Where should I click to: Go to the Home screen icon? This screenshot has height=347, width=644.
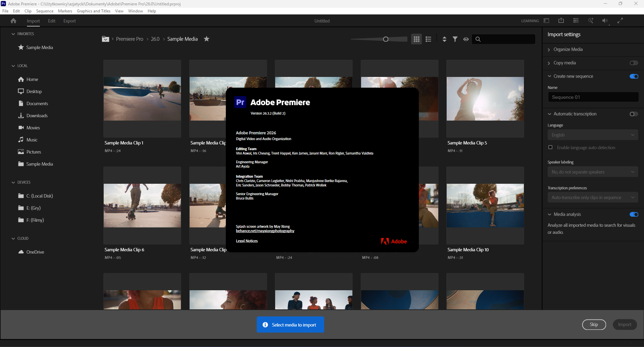pos(13,21)
